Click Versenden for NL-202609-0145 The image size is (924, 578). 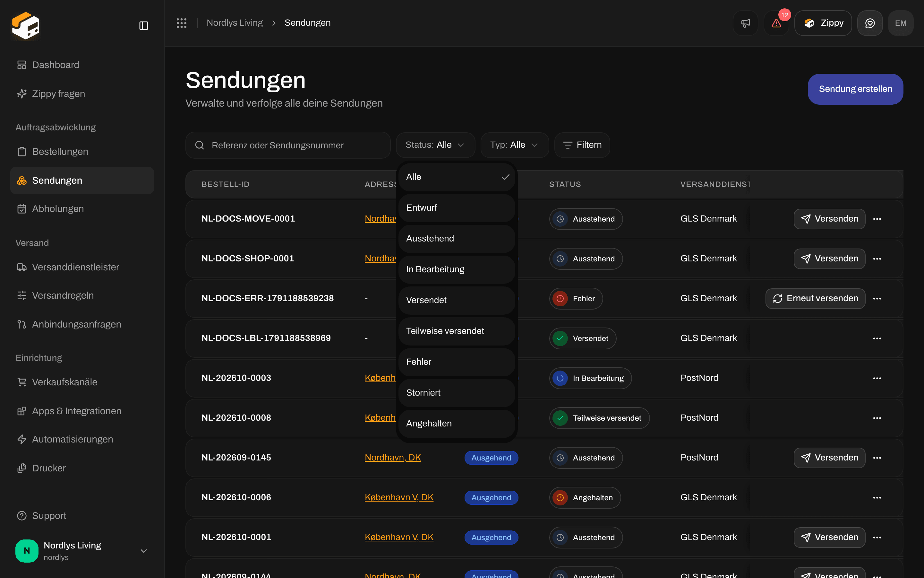(829, 458)
